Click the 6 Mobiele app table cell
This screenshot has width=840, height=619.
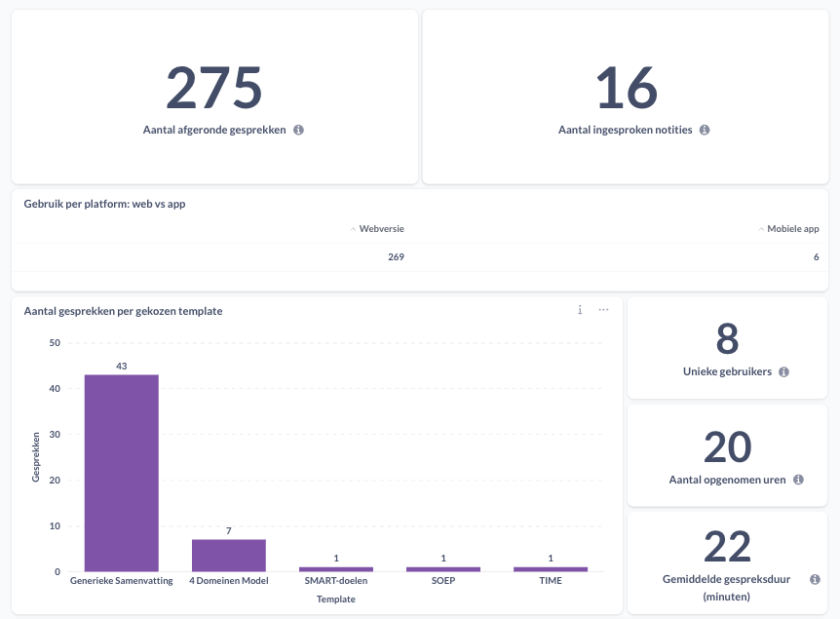pos(816,257)
